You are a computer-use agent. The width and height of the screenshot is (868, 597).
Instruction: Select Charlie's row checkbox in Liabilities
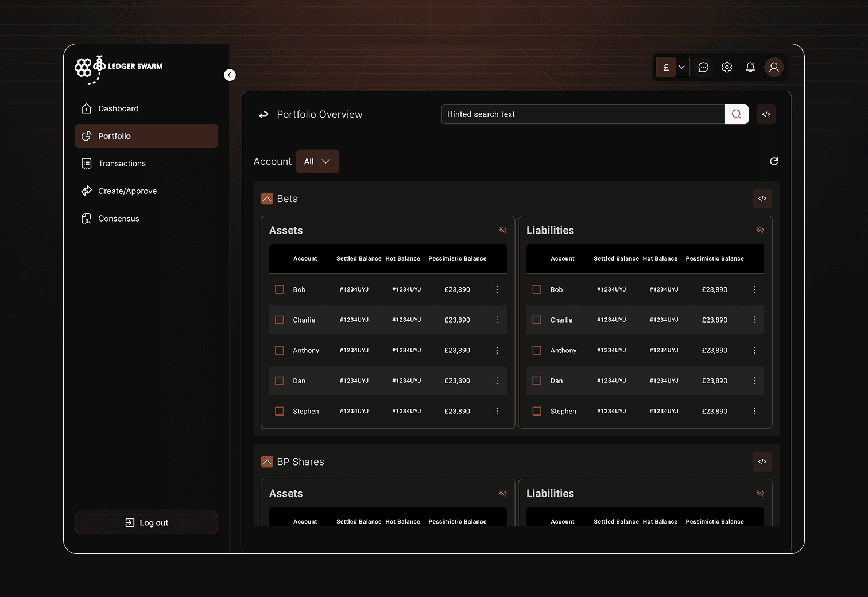537,320
